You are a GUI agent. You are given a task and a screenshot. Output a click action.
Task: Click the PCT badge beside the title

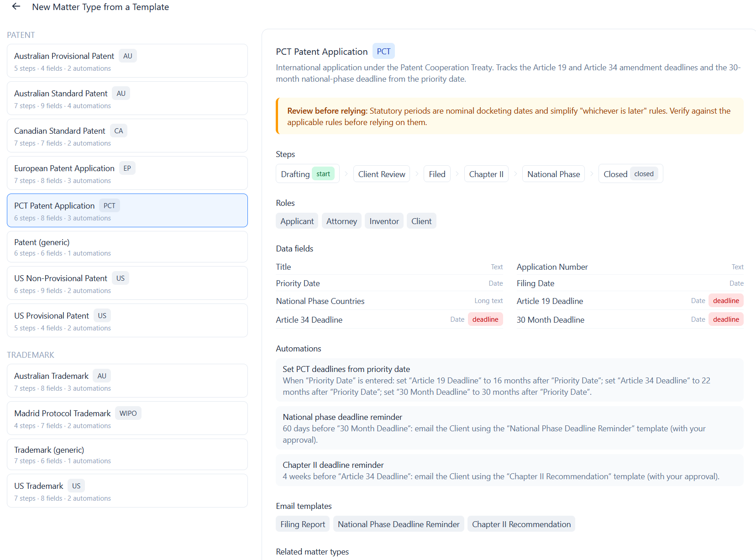[x=383, y=52]
